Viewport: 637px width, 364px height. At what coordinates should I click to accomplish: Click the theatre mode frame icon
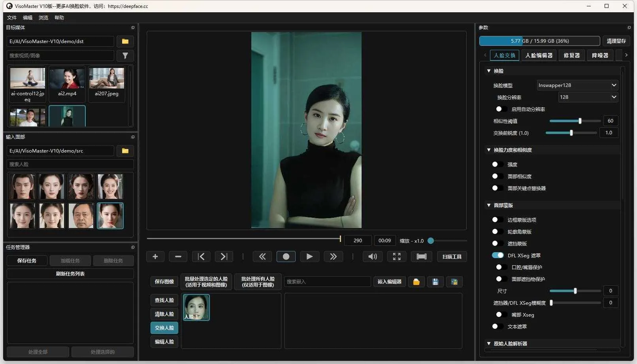[x=422, y=256]
